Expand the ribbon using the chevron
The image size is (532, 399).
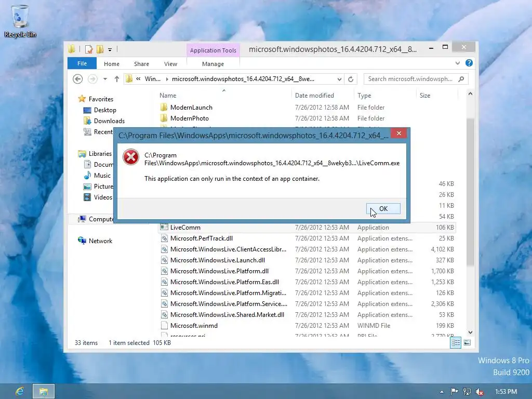pyautogui.click(x=458, y=63)
